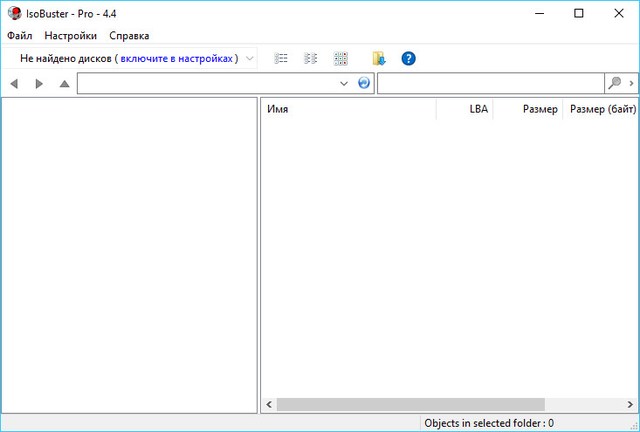
Task: Open the Файл menu
Action: (x=19, y=35)
